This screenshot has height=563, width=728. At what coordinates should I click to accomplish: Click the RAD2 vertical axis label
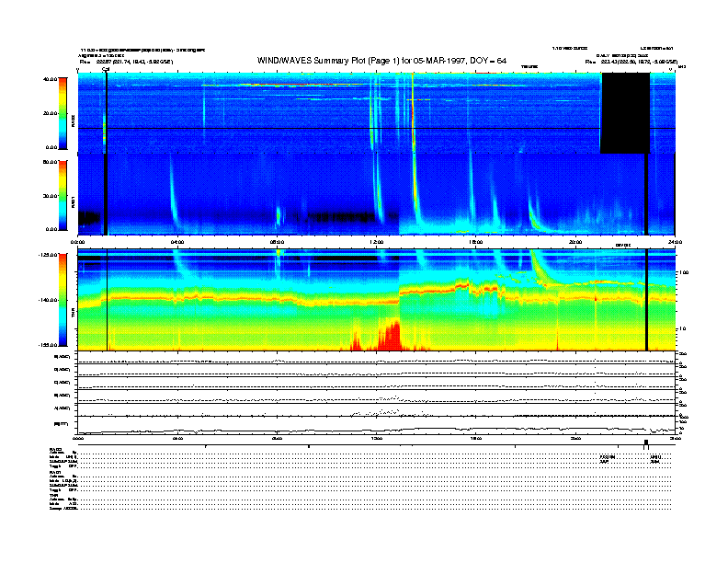(x=74, y=121)
